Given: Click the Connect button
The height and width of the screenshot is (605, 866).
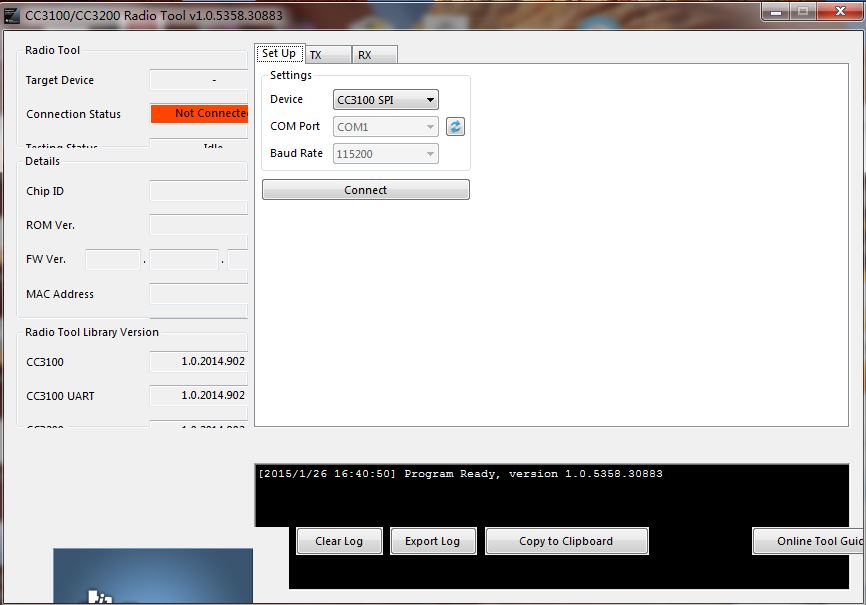Looking at the screenshot, I should [366, 190].
